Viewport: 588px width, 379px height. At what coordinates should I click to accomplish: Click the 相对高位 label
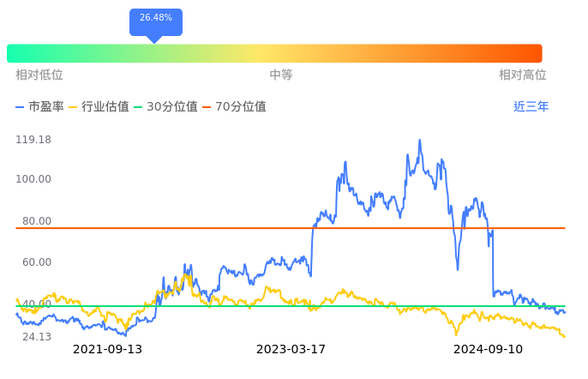tap(523, 75)
